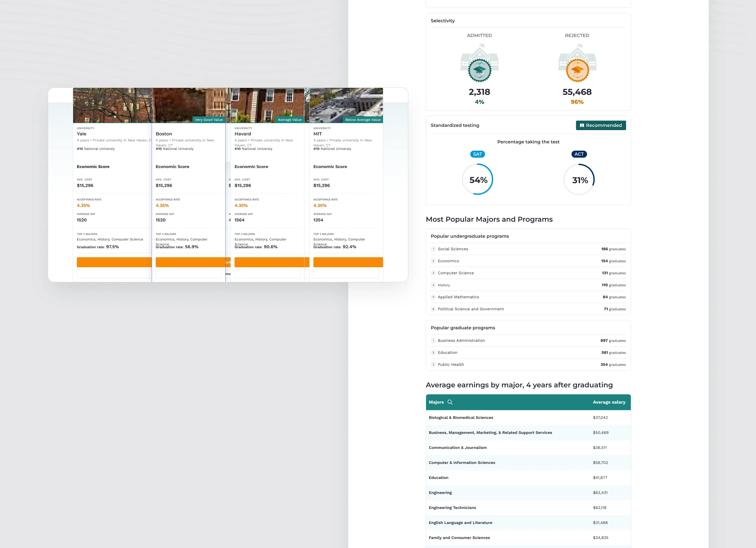Image resolution: width=756 pixels, height=548 pixels.
Task: Click the book icon in Recommended badge
Action: [x=582, y=125]
